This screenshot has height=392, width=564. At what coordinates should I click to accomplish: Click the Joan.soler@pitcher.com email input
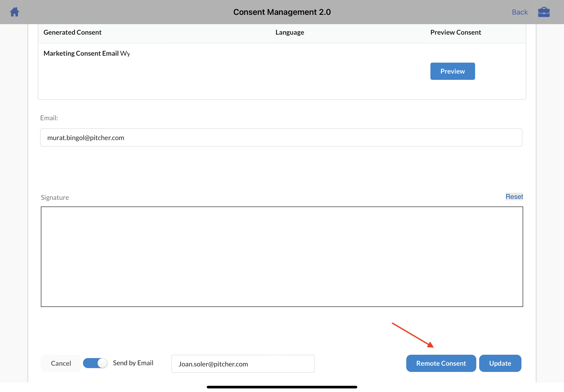click(x=243, y=364)
